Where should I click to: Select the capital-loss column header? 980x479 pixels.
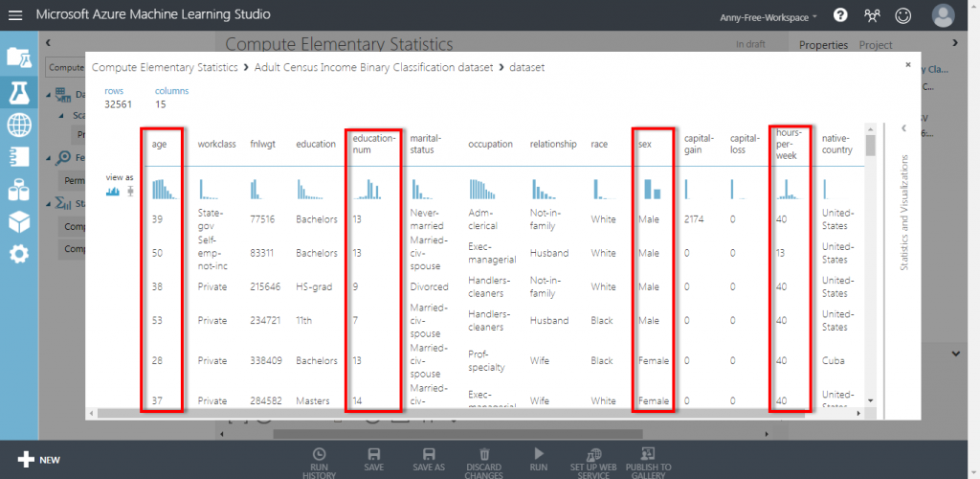tap(743, 144)
